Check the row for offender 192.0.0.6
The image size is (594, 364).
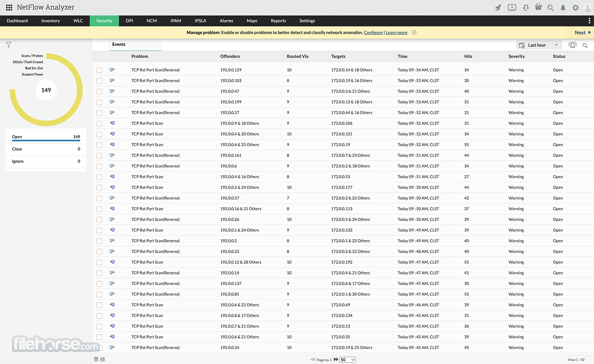coord(99,166)
